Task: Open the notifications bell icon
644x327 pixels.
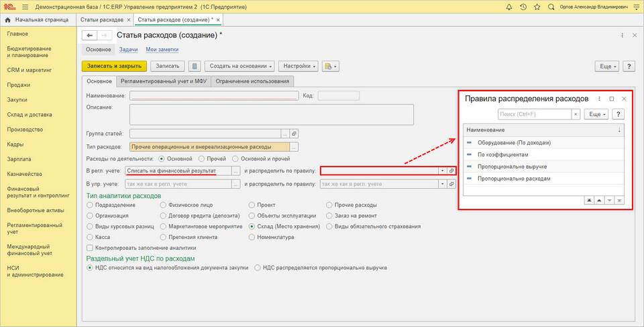Action: point(508,6)
